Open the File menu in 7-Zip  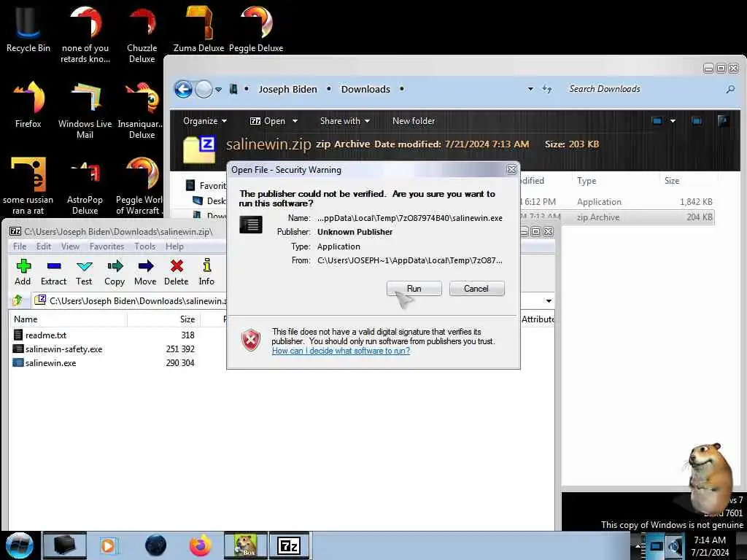click(x=20, y=246)
